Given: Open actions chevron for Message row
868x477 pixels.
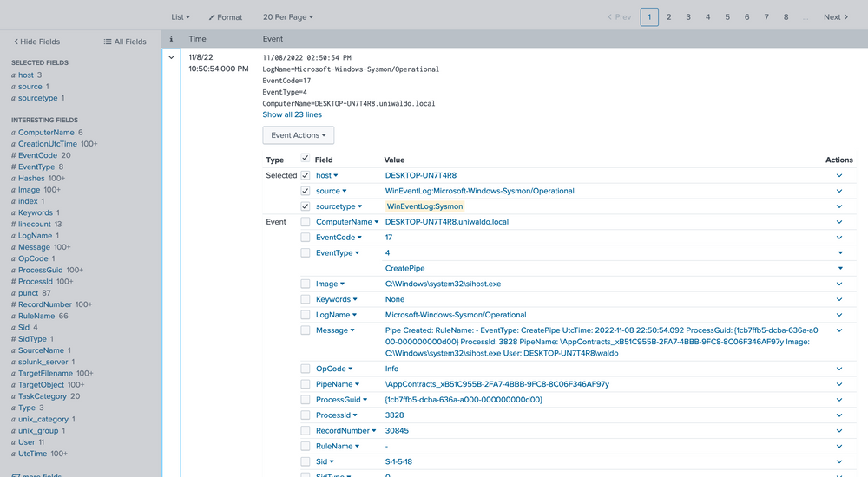Looking at the screenshot, I should [838, 330].
